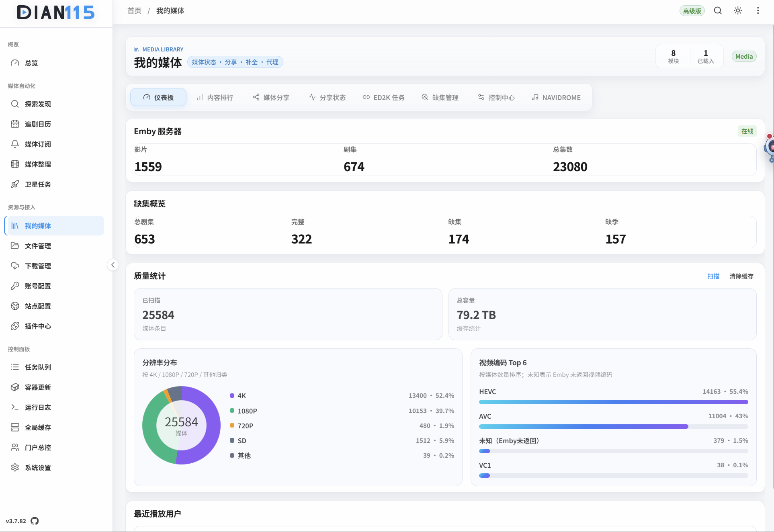Go to 首页 in the breadcrumb
Screen dimensions: 774x532
pos(134,11)
